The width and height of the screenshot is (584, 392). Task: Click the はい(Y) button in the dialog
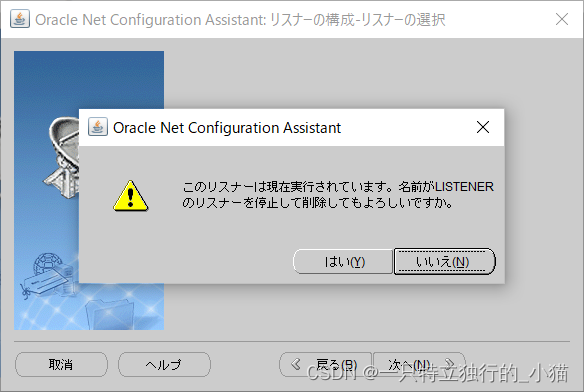(x=343, y=262)
